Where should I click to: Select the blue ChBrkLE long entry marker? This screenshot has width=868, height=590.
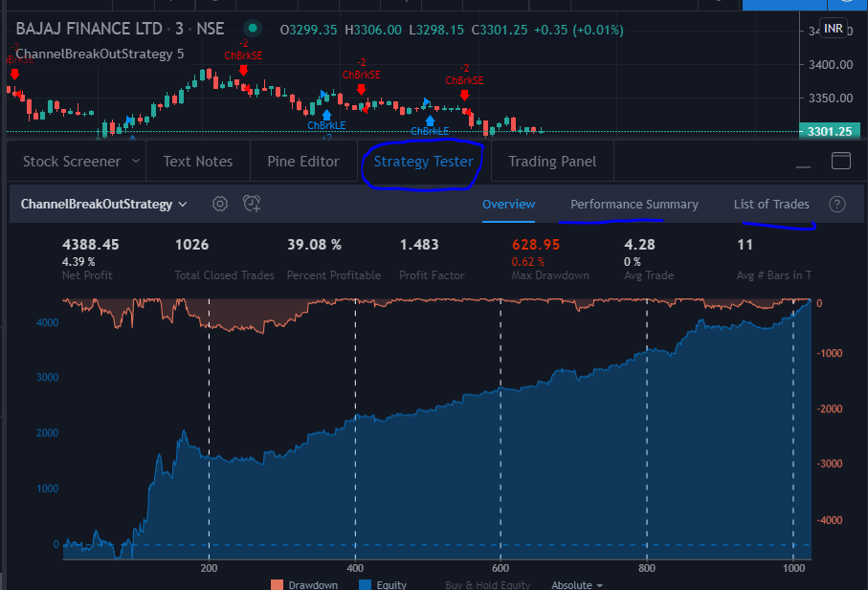tap(326, 114)
